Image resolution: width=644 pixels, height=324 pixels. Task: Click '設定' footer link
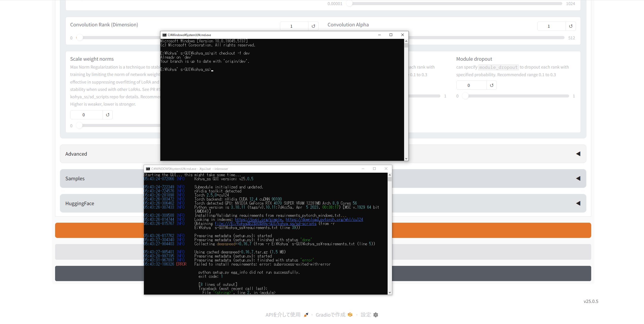(x=366, y=315)
